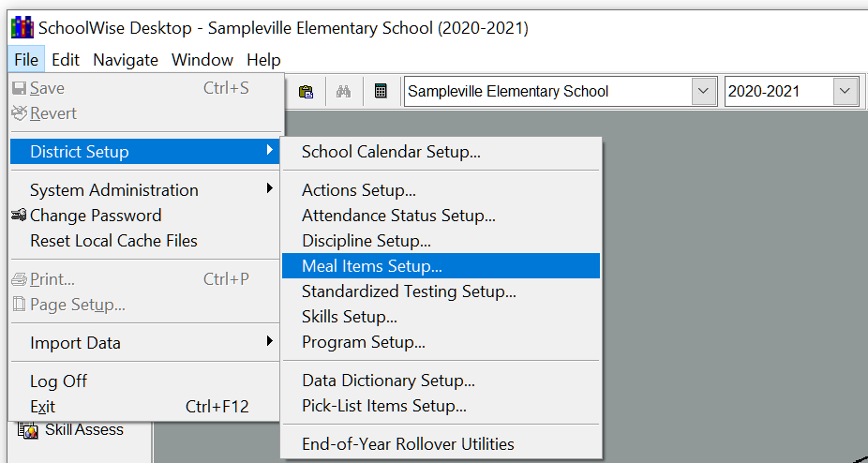Click the SchoolWise books app icon
The image size is (868, 463).
click(x=22, y=27)
